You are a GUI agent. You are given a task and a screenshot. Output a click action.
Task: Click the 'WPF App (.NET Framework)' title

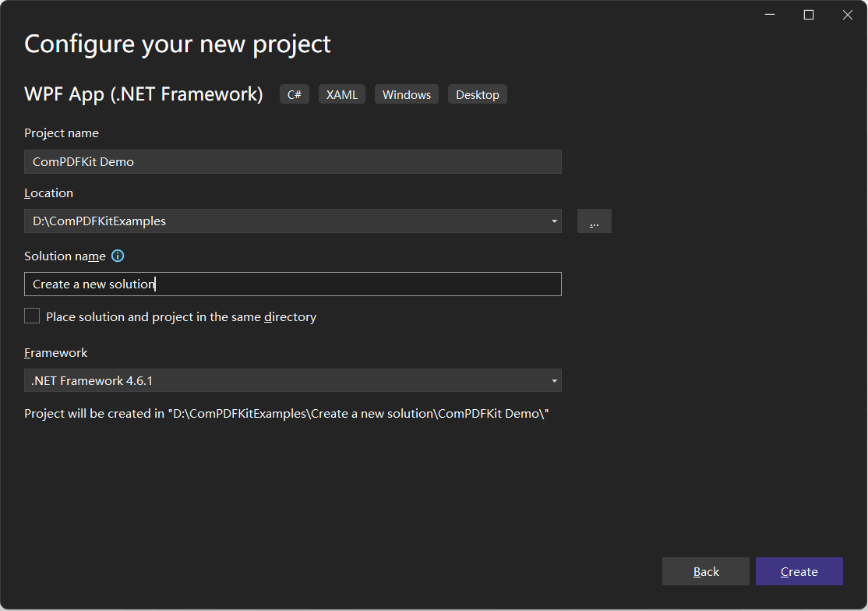pyautogui.click(x=143, y=94)
